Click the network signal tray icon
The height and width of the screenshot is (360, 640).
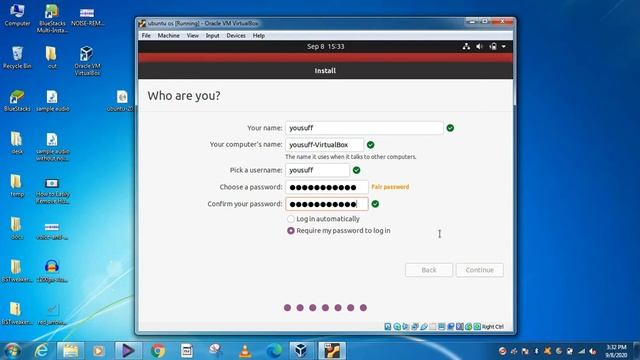tap(581, 351)
